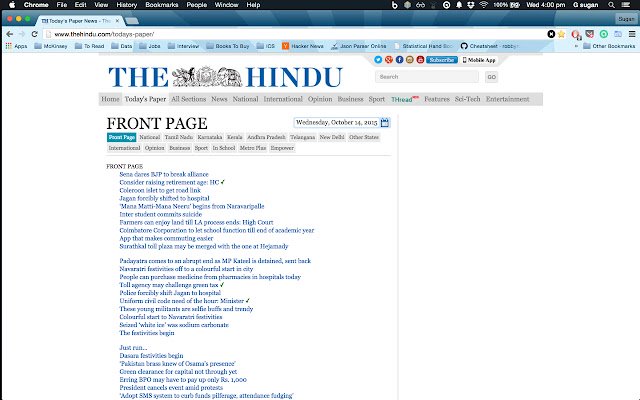
Task: Open Chrome hamburger menu
Action: click(632, 34)
